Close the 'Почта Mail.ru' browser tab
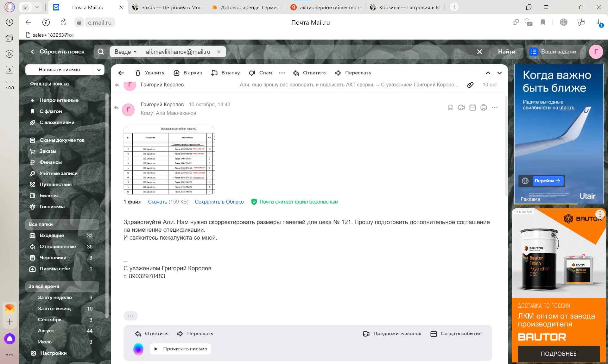Image resolution: width=608 pixels, height=364 pixels. pyautogui.click(x=121, y=7)
